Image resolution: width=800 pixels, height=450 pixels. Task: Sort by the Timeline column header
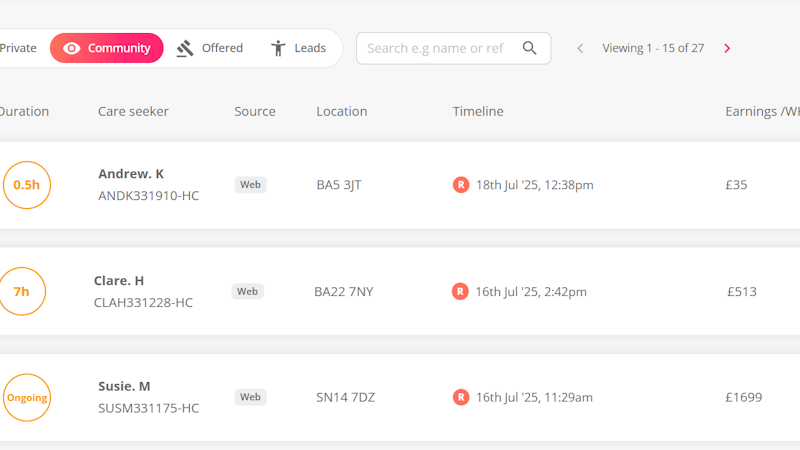pos(478,111)
